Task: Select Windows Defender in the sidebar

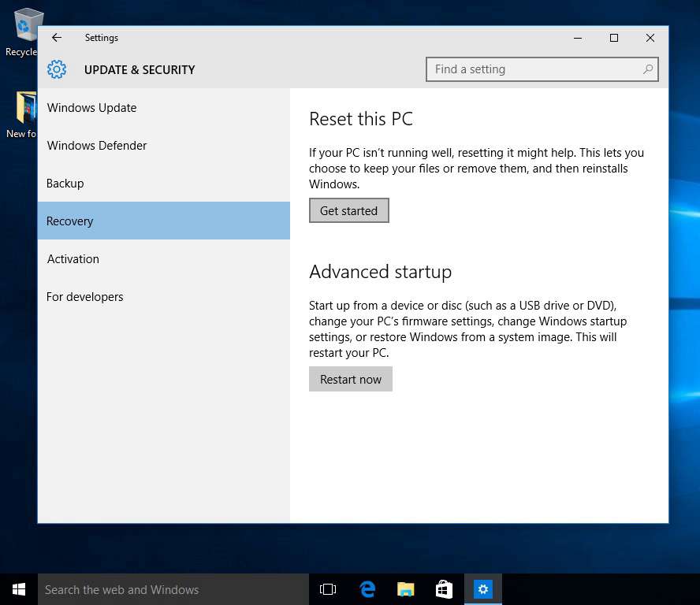Action: click(97, 145)
